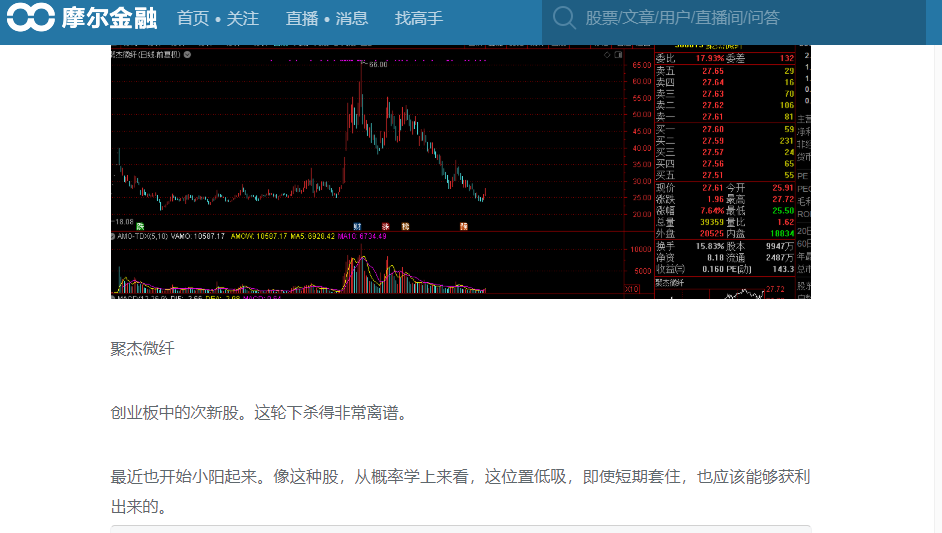942x533 pixels.
Task: Click the 17.93% 委比 value in chart
Action: 710,58
